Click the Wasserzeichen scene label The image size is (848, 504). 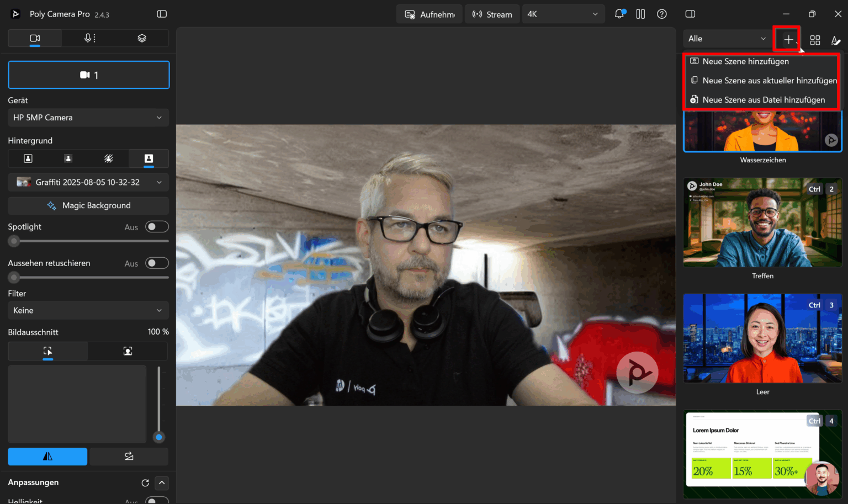[x=763, y=160]
